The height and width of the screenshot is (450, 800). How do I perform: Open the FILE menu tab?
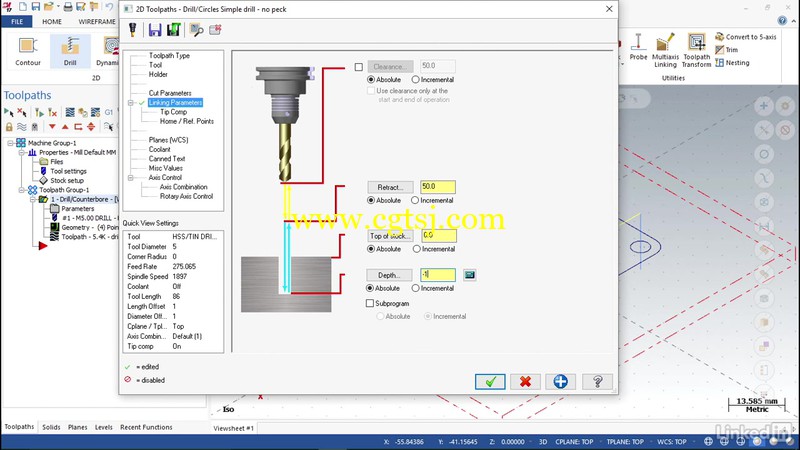click(x=17, y=21)
